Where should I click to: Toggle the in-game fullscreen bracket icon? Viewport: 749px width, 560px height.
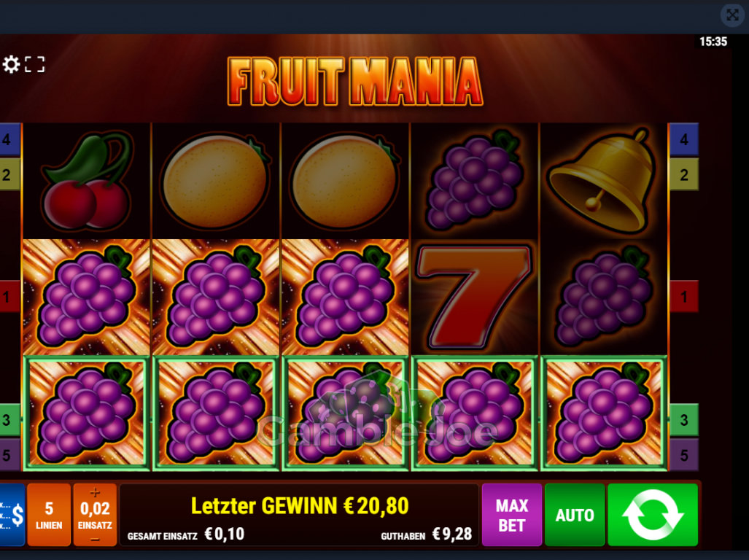coord(34,64)
